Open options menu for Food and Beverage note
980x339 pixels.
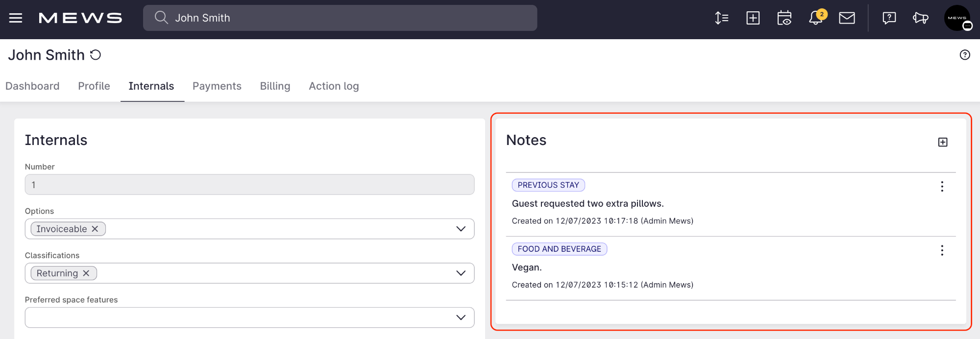tap(942, 250)
